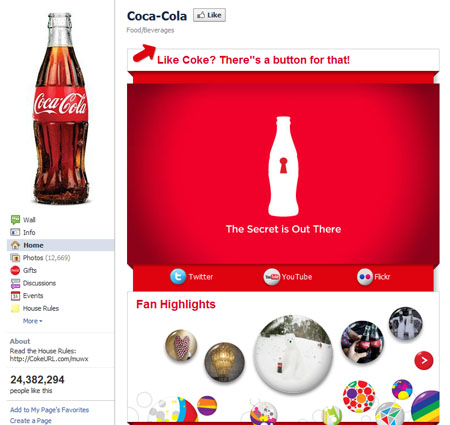Expand the More sidebar menu
Viewport: 450px width, 425px height.
tap(32, 321)
